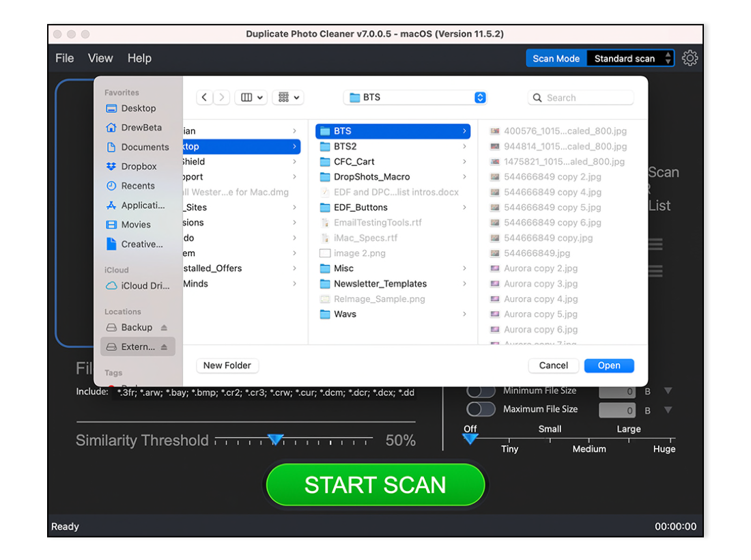
Task: Open the settings gear icon
Action: [x=690, y=58]
